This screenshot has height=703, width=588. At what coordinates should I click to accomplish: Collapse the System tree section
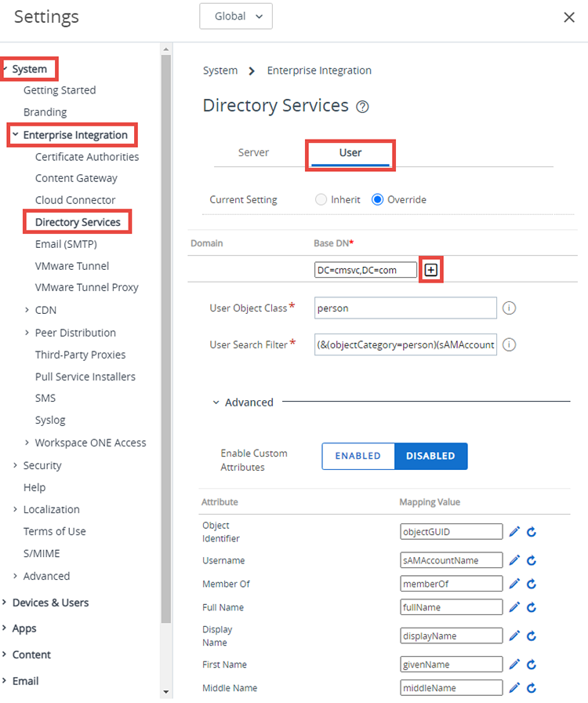pos(5,68)
